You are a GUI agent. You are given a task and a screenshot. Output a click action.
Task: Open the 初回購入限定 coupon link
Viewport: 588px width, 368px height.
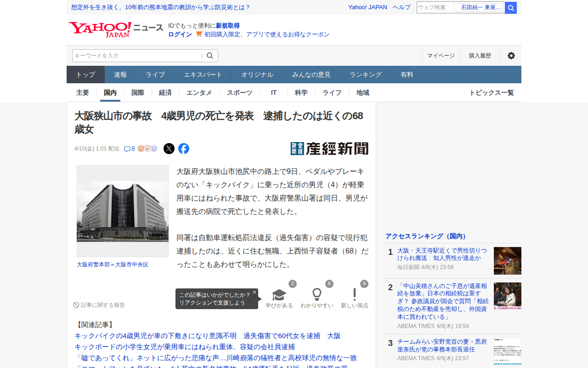coord(267,34)
